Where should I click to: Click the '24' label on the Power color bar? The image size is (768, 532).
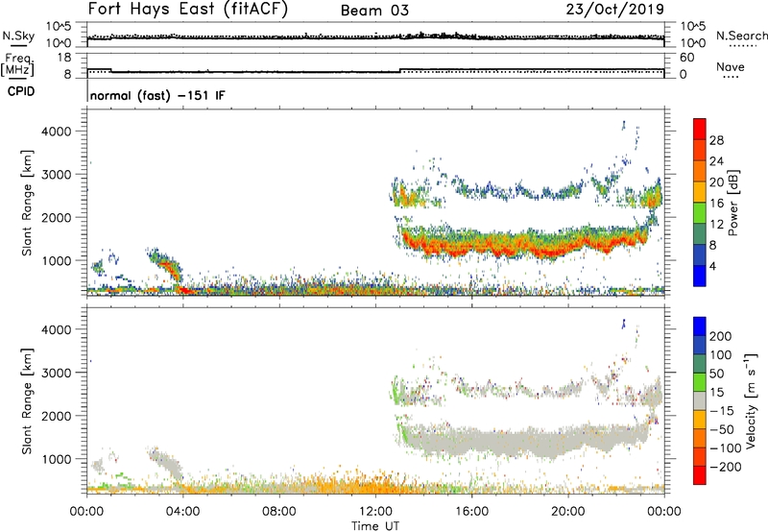click(716, 161)
